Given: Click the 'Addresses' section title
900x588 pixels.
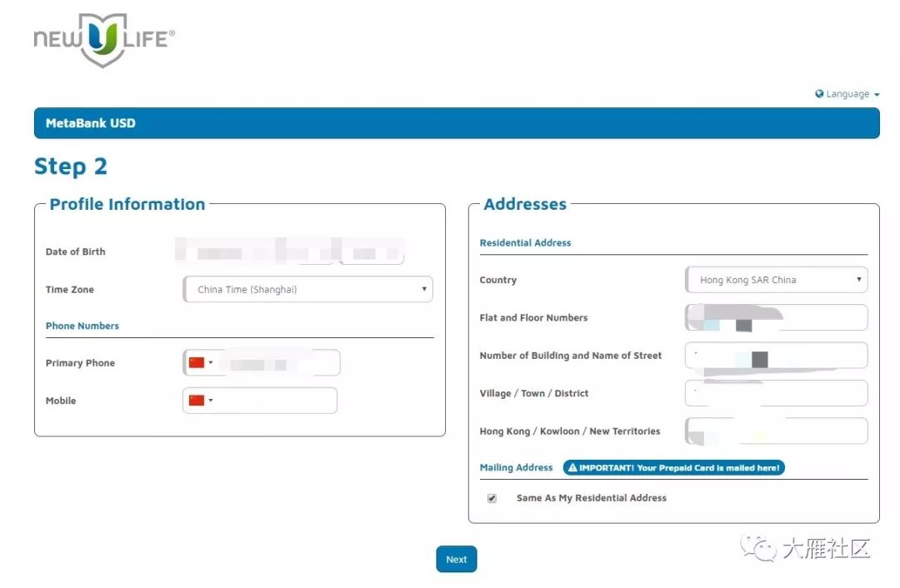Looking at the screenshot, I should [525, 204].
